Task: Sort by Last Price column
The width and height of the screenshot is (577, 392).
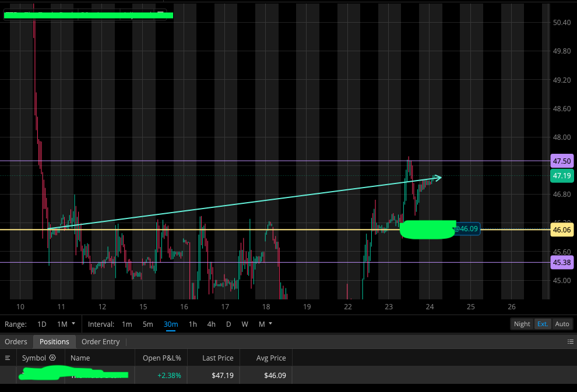Action: (x=218, y=358)
